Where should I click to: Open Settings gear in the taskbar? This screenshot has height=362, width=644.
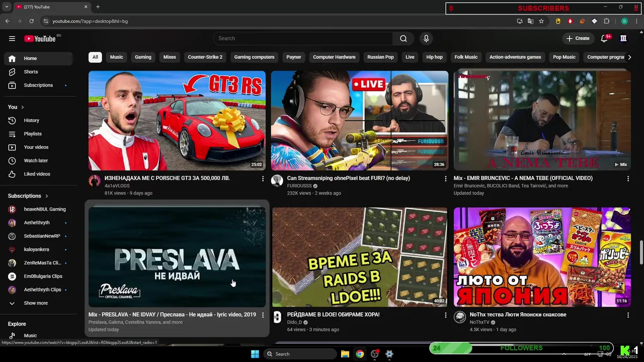(x=389, y=354)
